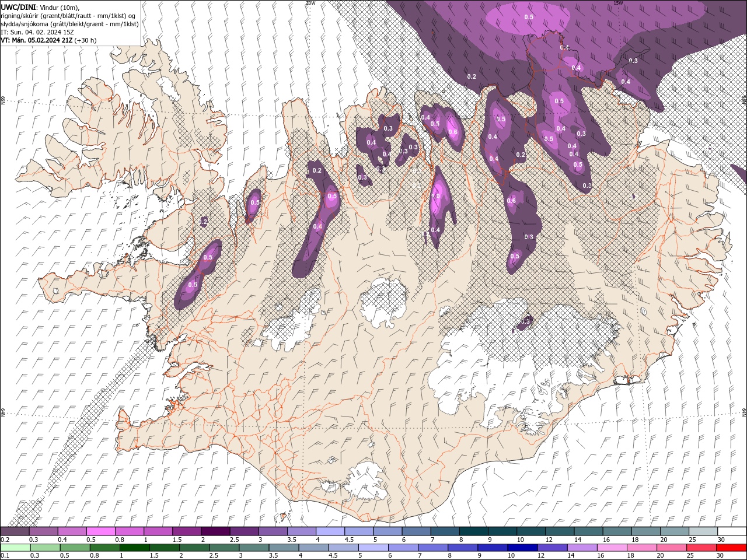
Task: Pick the light grey swatch between 25 and 30, upper row
Action: pos(703,531)
